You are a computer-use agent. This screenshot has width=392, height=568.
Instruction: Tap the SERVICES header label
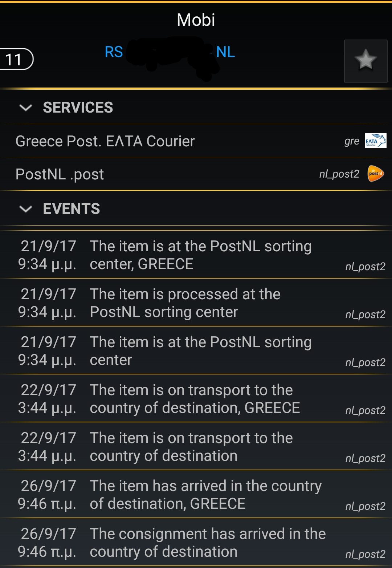click(x=78, y=107)
